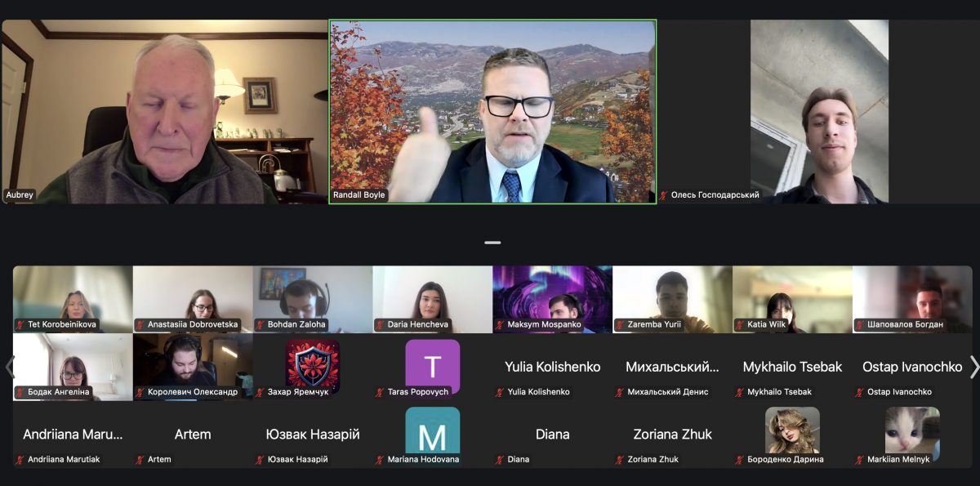This screenshot has height=486, width=980.
Task: Show previous participants page with left arrow
Action: (8, 367)
